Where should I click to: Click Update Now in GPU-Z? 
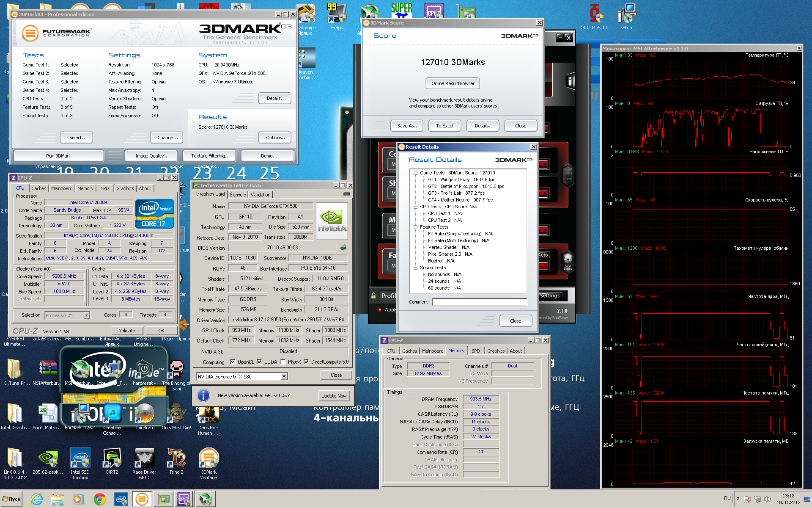tap(334, 396)
